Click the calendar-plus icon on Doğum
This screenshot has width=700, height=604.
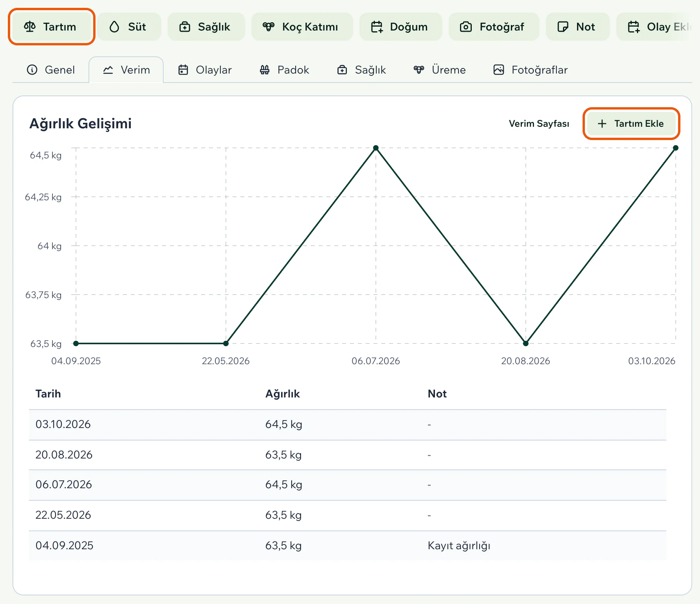377,27
